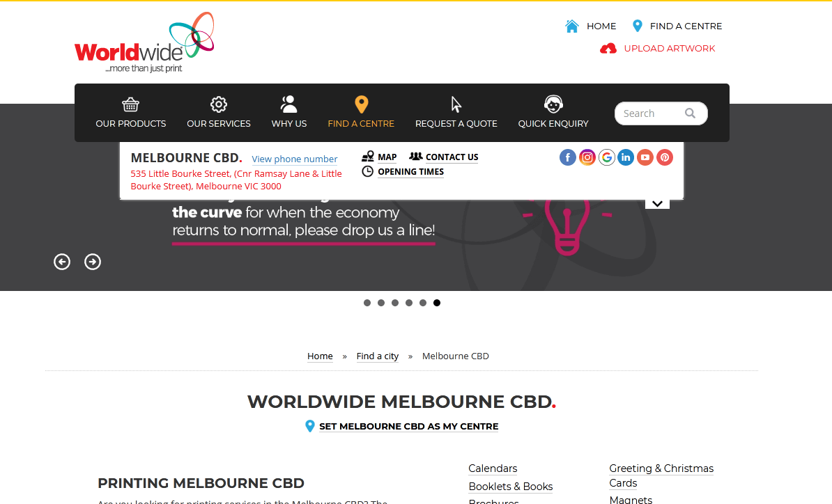
Task: Click View phone number link
Action: [295, 159]
